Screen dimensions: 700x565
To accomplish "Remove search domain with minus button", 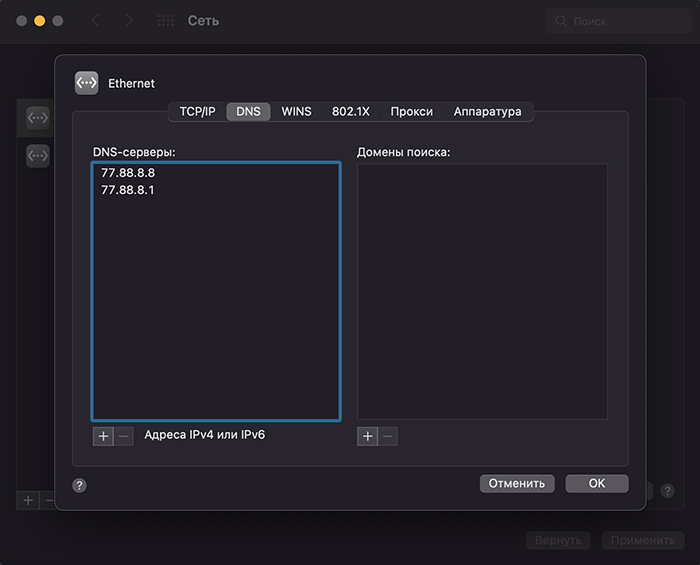I will click(x=388, y=436).
